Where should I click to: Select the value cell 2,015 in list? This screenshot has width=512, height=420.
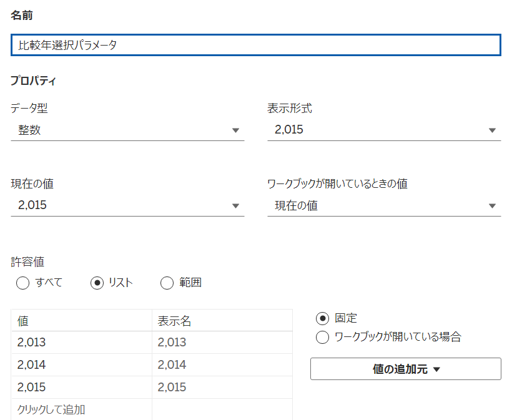[81, 388]
